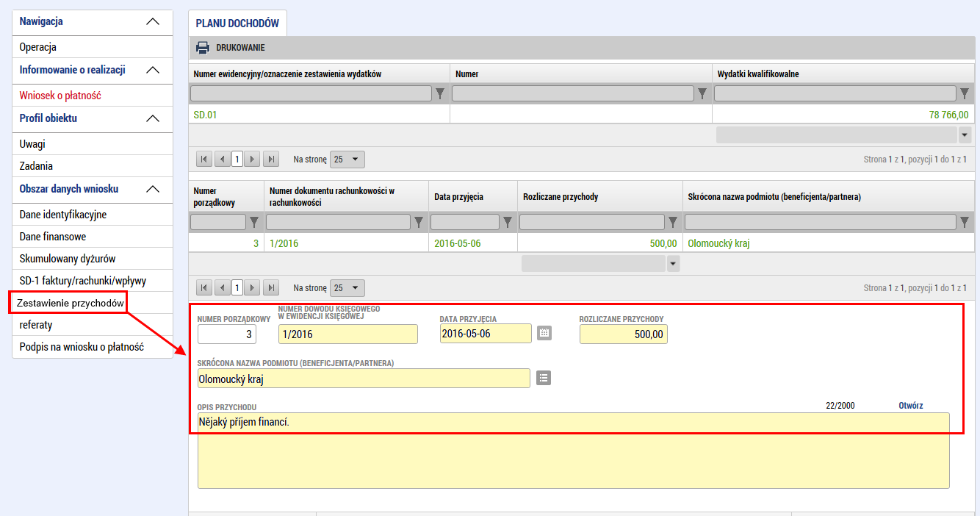
Task: Click filter input under Wydatki kwalifikowalne header
Action: tap(835, 93)
